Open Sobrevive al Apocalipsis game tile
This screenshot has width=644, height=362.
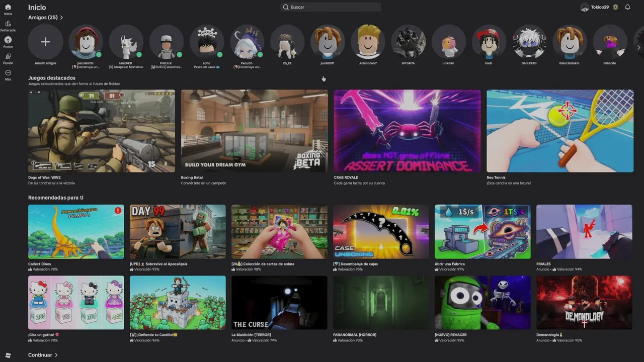click(x=178, y=231)
